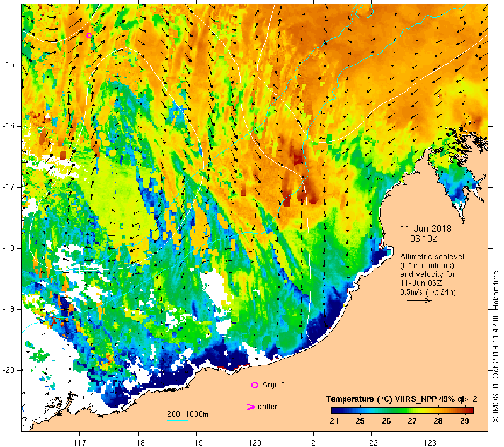Click the 25 label on the temperature scale
This screenshot has width=504, height=447.
[x=360, y=421]
